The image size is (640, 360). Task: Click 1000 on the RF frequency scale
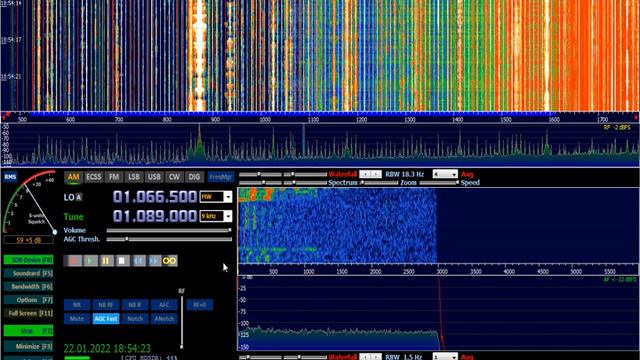(x=265, y=120)
